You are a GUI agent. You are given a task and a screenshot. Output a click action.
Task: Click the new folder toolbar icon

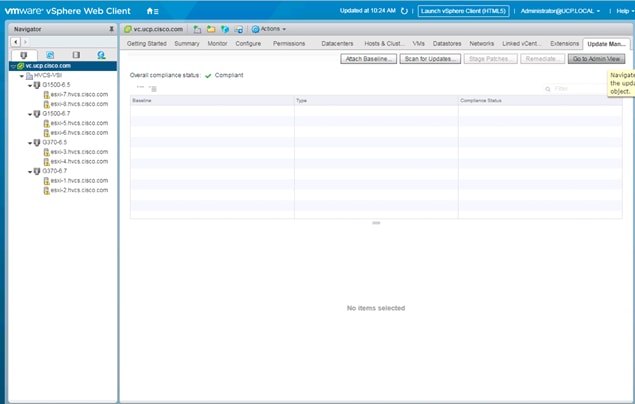(x=211, y=29)
